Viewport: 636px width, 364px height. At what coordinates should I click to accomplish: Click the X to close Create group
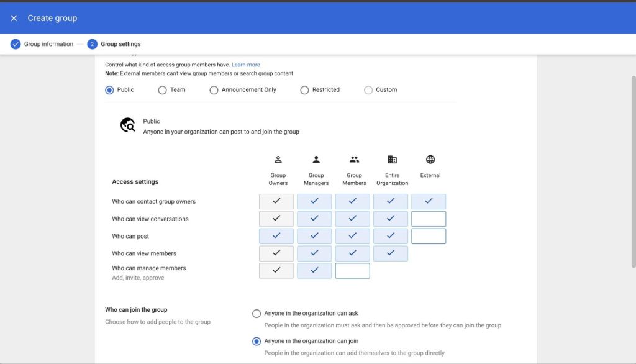pyautogui.click(x=14, y=17)
